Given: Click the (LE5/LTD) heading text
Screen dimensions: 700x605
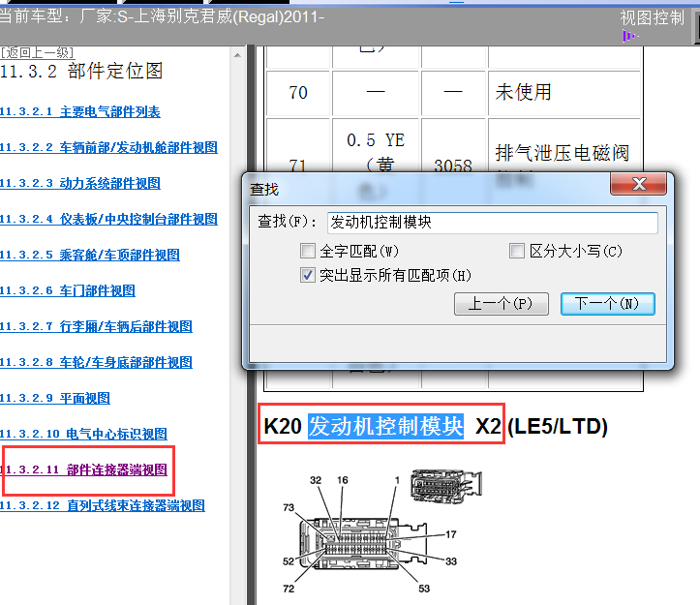Looking at the screenshot, I should point(558,426).
